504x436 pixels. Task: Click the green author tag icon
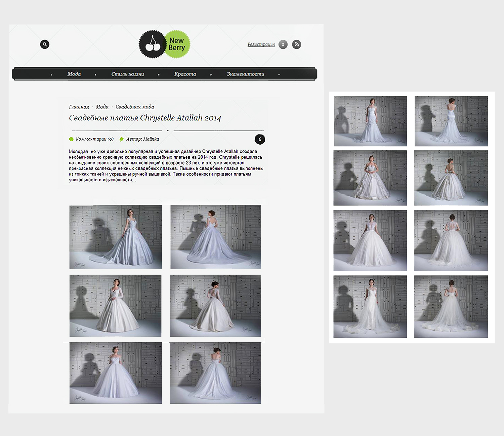pyautogui.click(x=122, y=139)
